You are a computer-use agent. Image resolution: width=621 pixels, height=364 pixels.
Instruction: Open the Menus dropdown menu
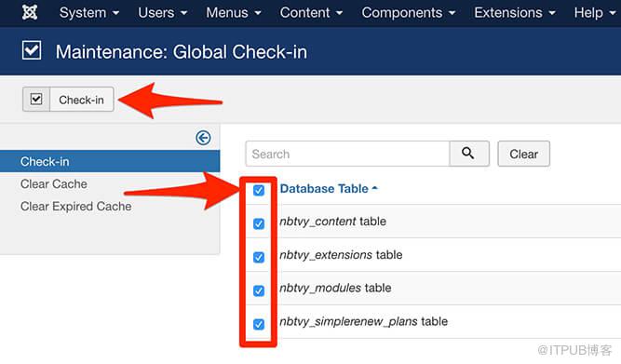click(234, 13)
